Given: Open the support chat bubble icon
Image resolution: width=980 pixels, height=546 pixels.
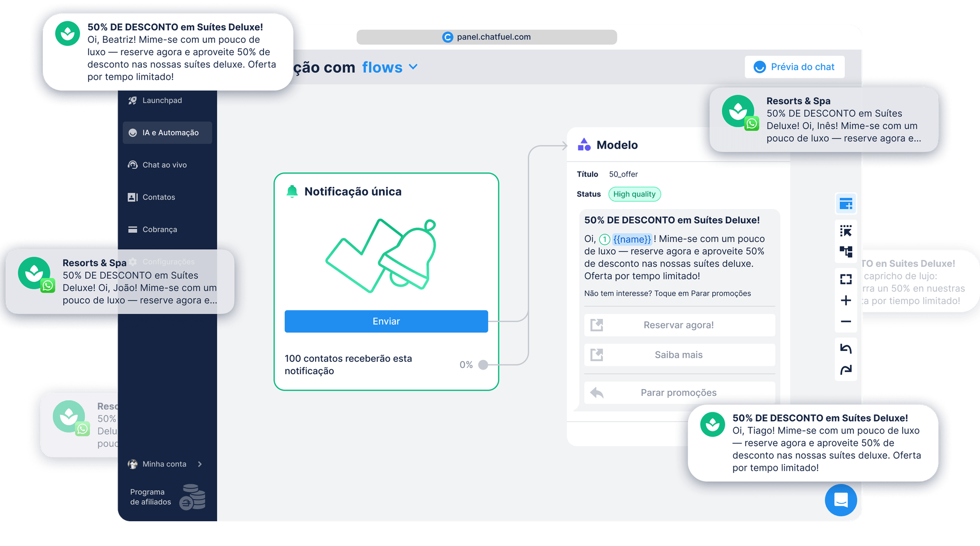Looking at the screenshot, I should (841, 500).
